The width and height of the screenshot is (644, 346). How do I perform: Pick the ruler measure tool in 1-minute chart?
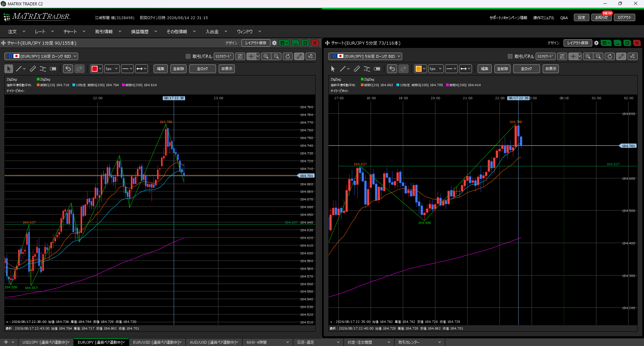tap(33, 69)
